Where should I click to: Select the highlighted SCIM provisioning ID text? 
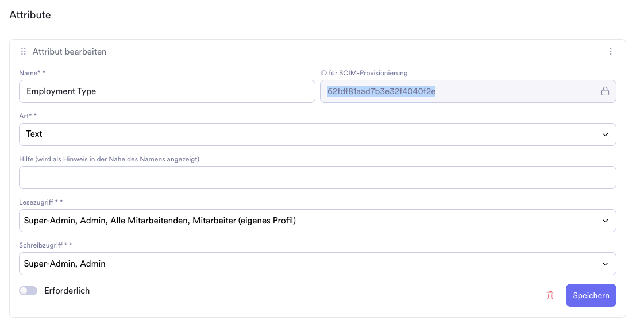[381, 91]
